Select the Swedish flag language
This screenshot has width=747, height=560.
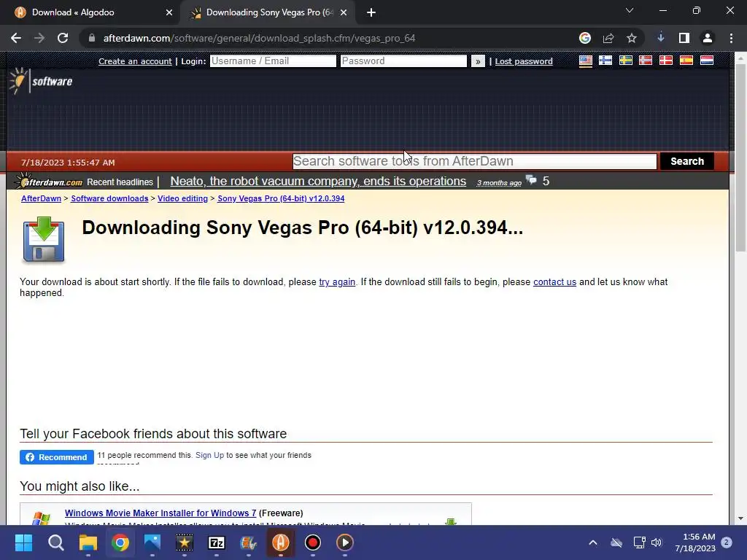pyautogui.click(x=625, y=61)
